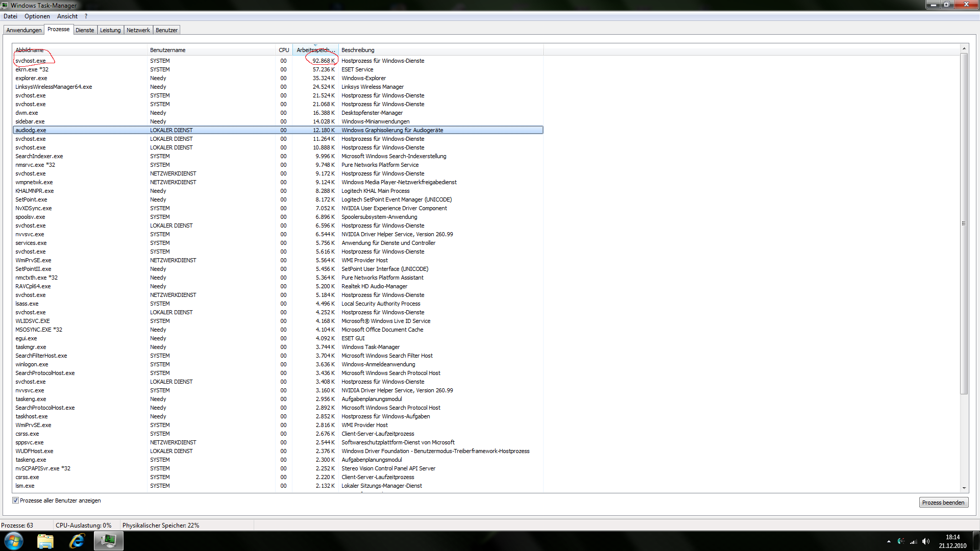Click the scroll down arrow of process list
Viewport: 980px width, 551px height.
pos(964,488)
